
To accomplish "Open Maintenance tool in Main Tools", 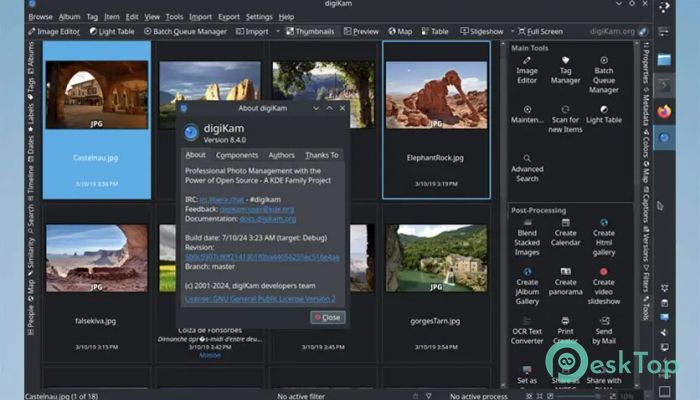I will point(527,114).
